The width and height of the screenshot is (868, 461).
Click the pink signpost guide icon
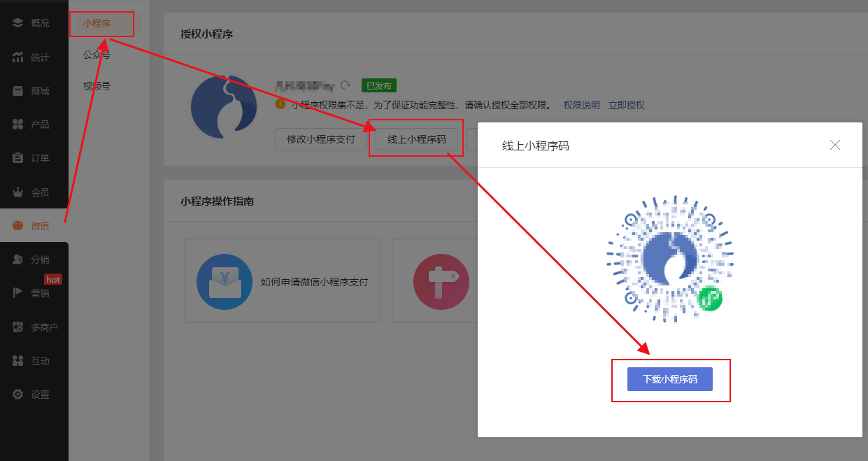[441, 281]
